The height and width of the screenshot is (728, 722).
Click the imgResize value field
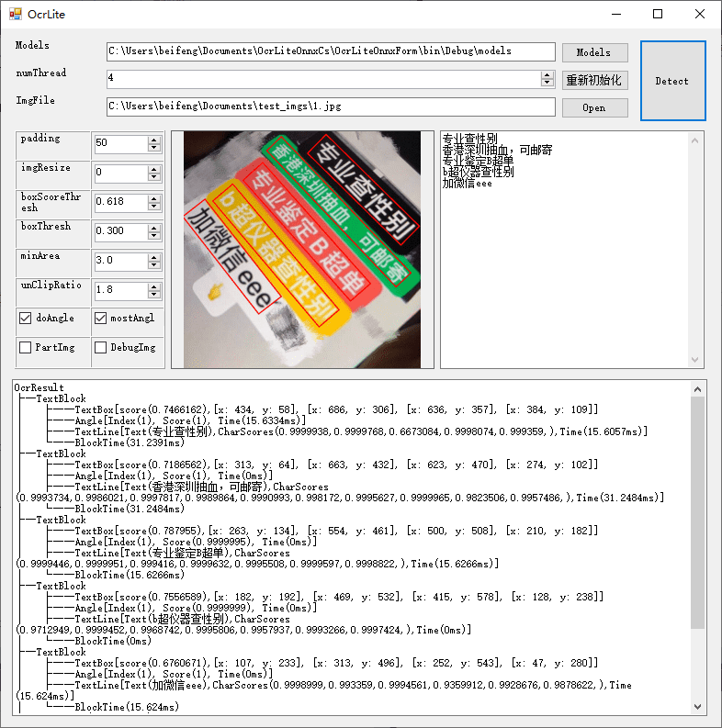click(x=121, y=173)
